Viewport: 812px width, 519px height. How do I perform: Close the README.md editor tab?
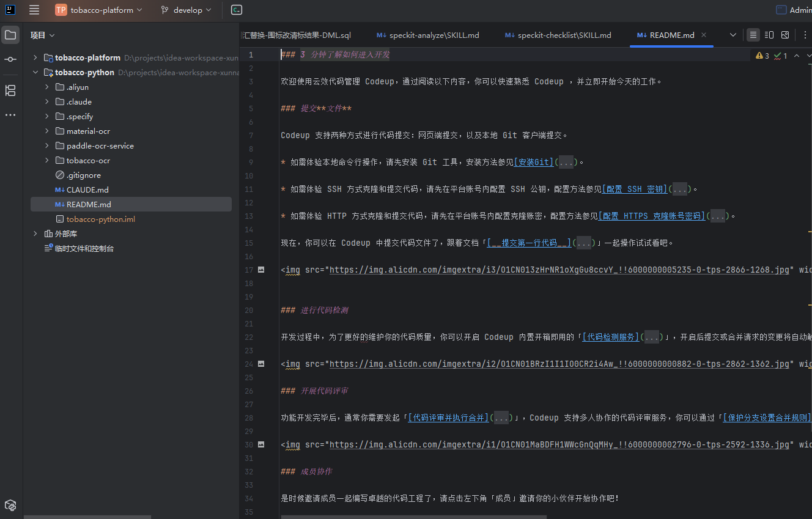(704, 35)
